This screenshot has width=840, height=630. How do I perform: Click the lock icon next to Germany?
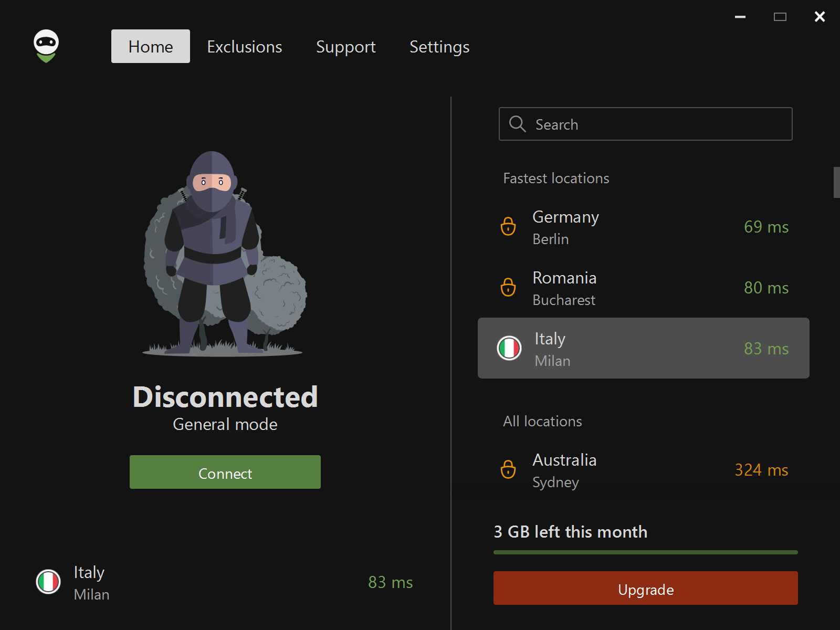point(508,227)
